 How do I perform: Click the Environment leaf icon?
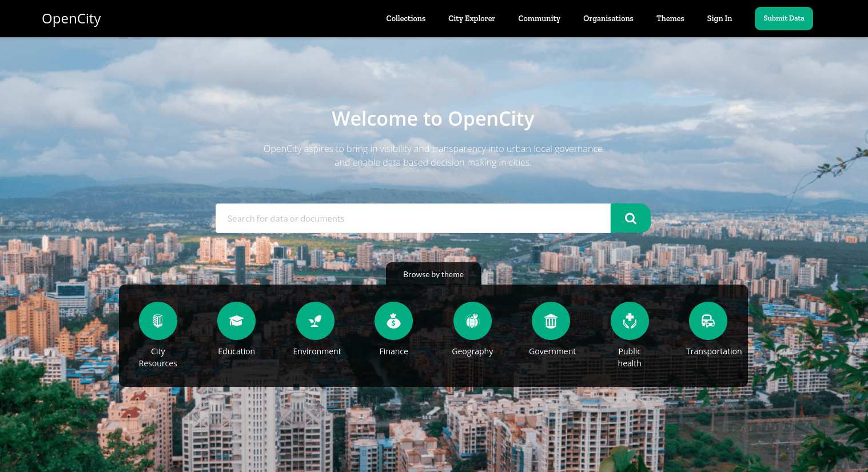pos(315,321)
